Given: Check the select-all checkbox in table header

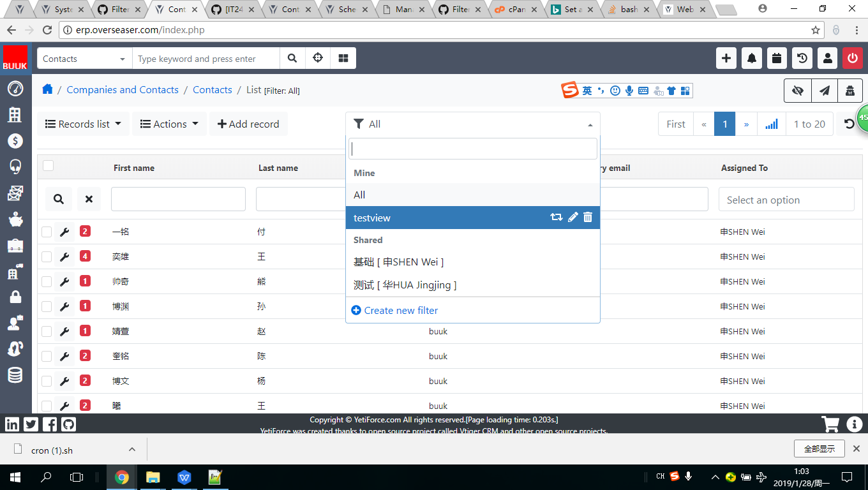Looking at the screenshot, I should point(48,166).
